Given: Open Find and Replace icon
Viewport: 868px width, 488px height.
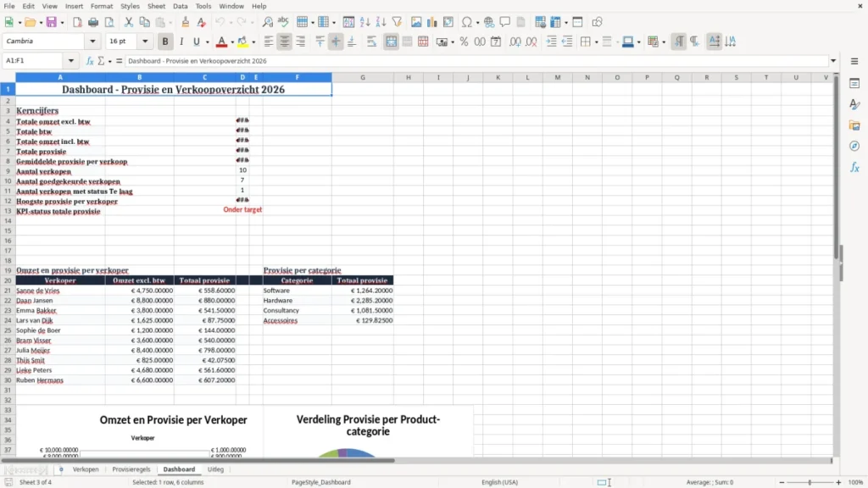Looking at the screenshot, I should click(x=267, y=22).
